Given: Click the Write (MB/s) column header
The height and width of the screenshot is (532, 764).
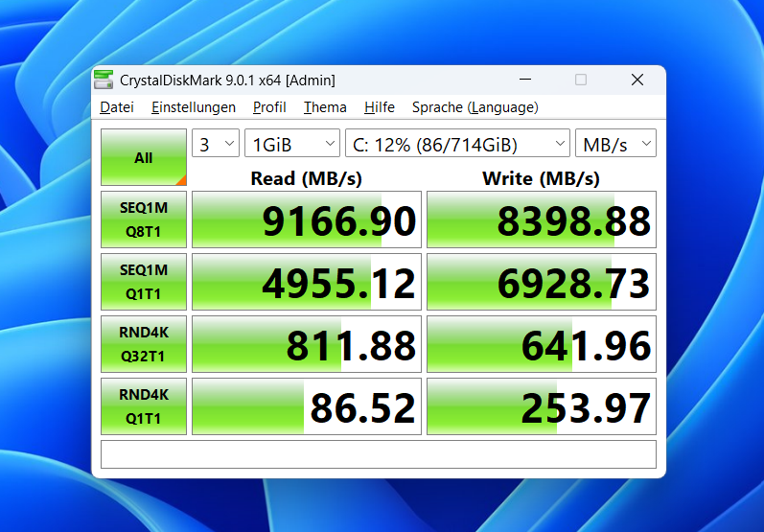Looking at the screenshot, I should (x=542, y=178).
